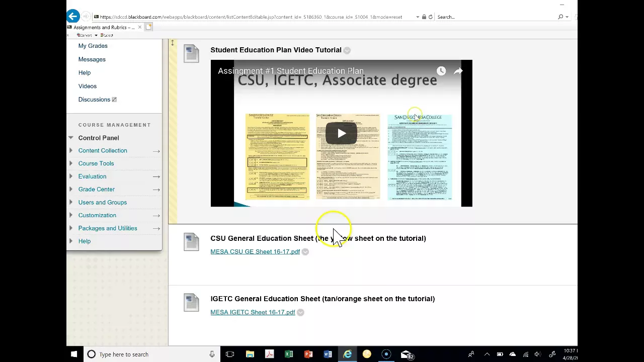Open the Windows Start menu
This screenshot has height=362, width=644.
[x=74, y=354]
